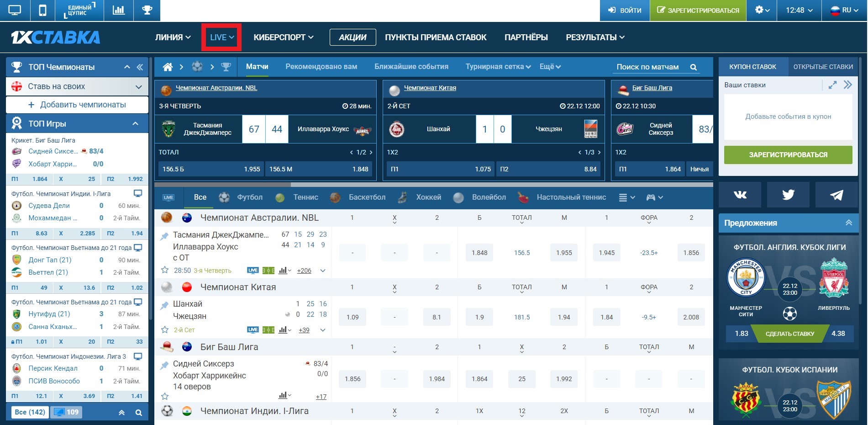Select the Настольный теннис sport filter
The image size is (868, 425).
point(562,197)
